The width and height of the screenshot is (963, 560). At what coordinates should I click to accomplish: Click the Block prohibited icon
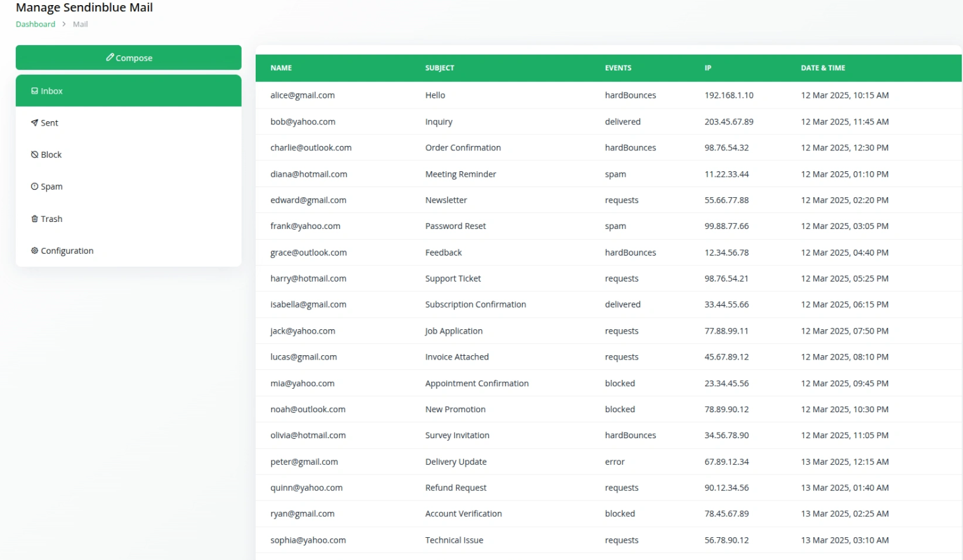pyautogui.click(x=34, y=154)
